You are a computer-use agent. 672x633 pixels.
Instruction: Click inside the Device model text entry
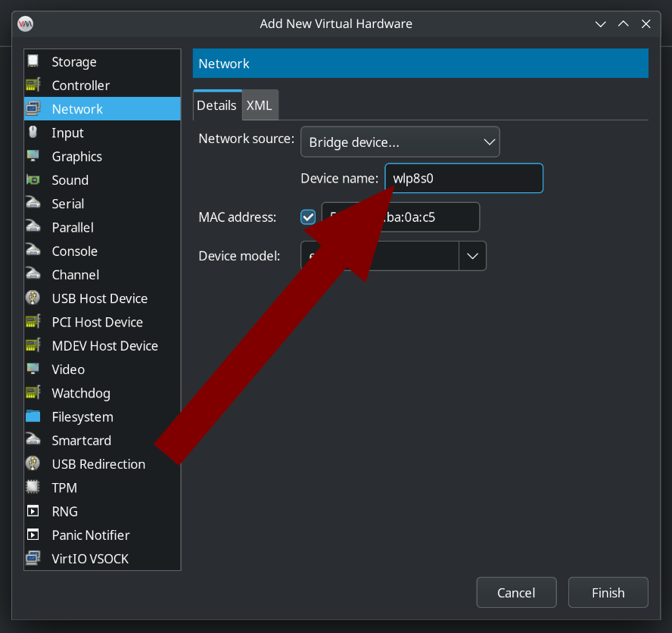[x=380, y=256]
